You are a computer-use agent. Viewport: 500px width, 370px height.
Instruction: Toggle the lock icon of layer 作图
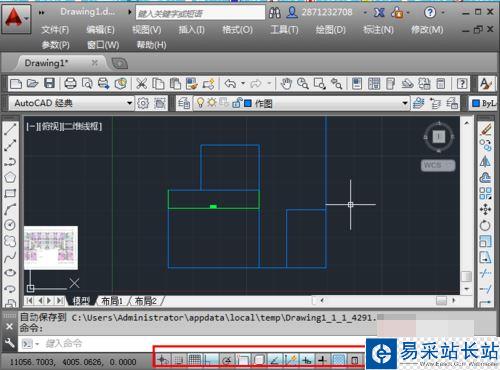coord(237,103)
